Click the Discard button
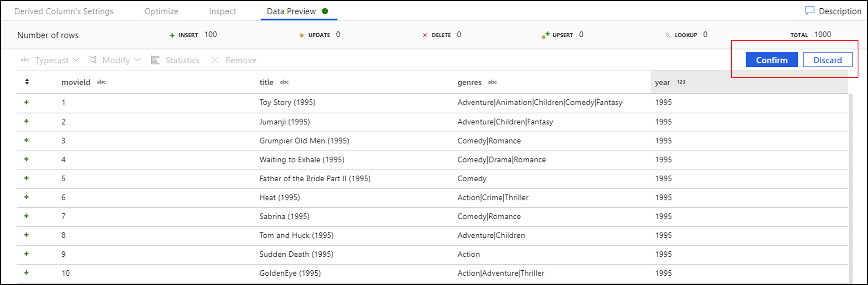 (x=827, y=60)
